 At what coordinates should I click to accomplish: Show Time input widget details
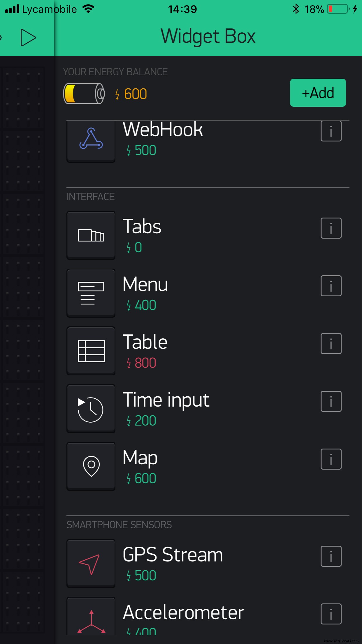coord(331,401)
